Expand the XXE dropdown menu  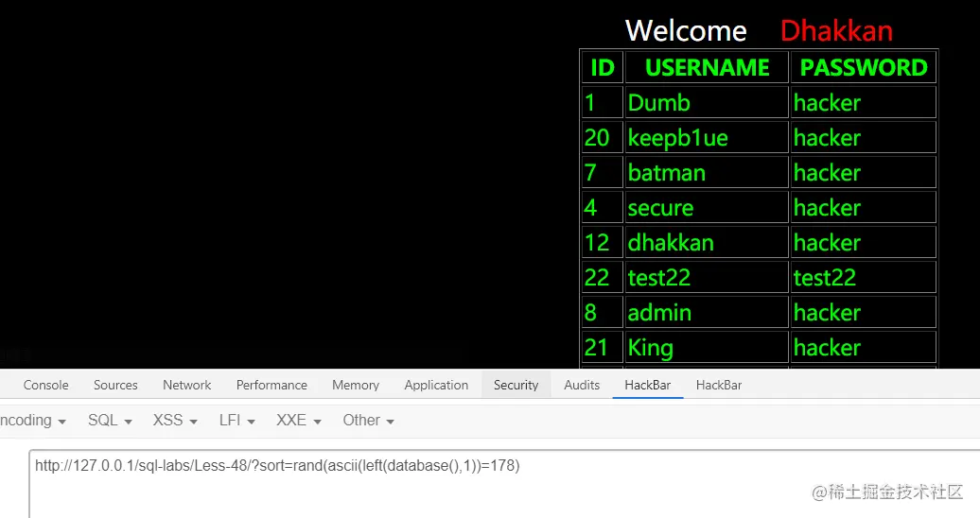[x=299, y=420]
